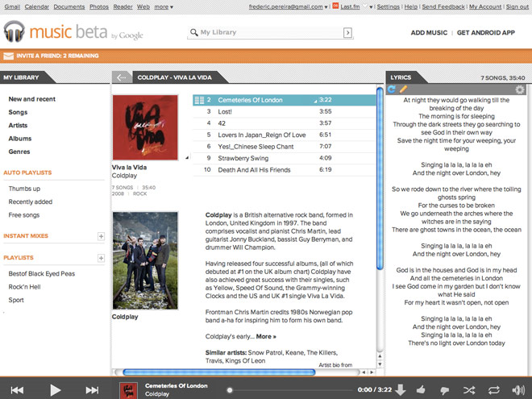This screenshot has width=532, height=399.
Task: Click the playback seek slider handle
Action: tap(230, 390)
